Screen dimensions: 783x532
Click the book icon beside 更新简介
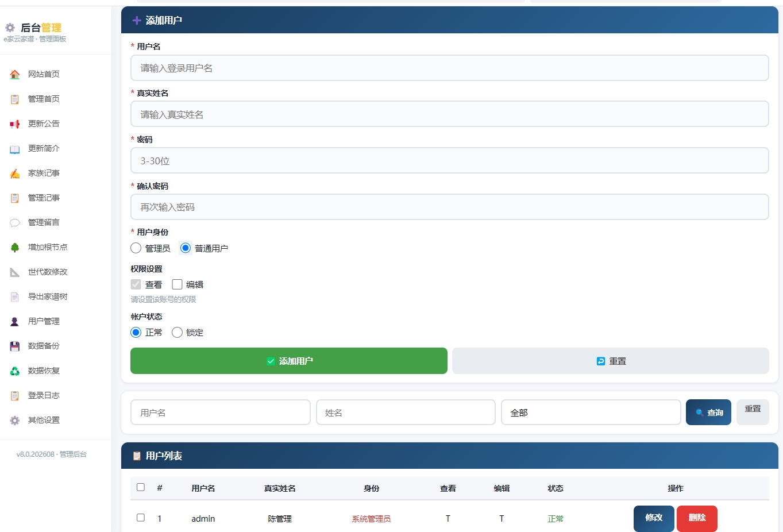click(x=15, y=148)
